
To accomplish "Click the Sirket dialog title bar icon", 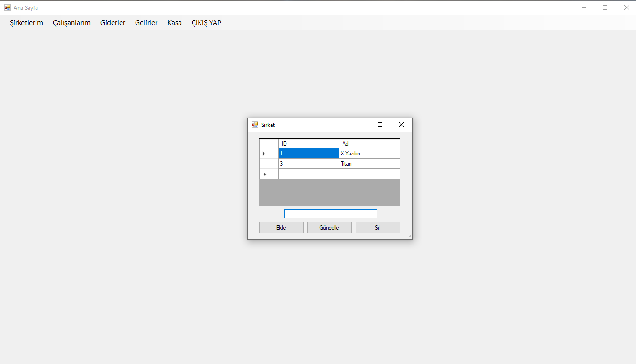I will pyautogui.click(x=255, y=125).
